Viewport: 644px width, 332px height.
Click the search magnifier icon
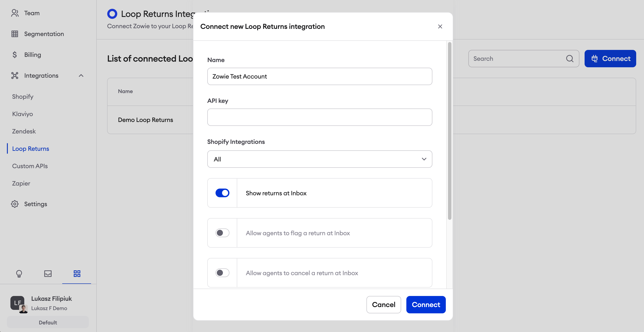coord(570,59)
